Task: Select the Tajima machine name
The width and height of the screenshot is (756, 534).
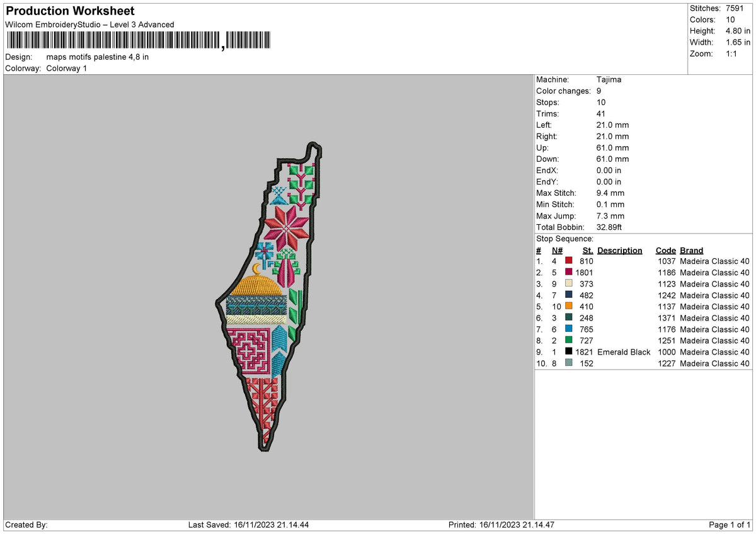Action: coord(608,79)
